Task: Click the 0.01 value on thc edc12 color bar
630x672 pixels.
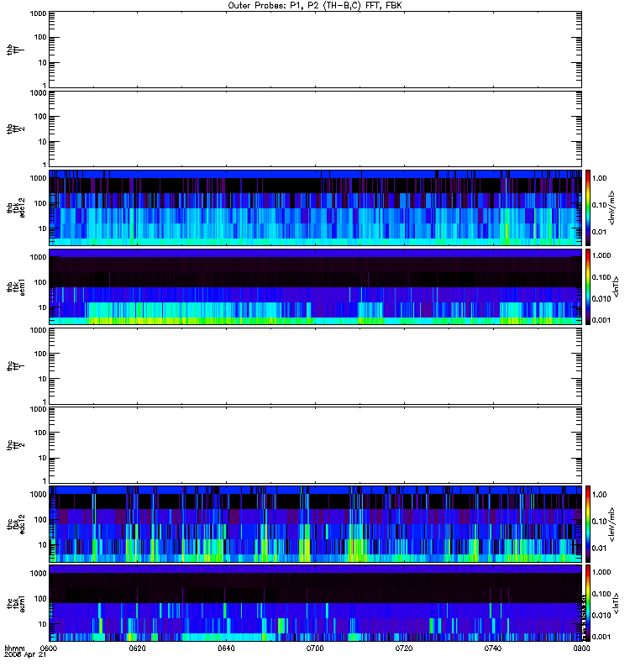Action: 599,549
